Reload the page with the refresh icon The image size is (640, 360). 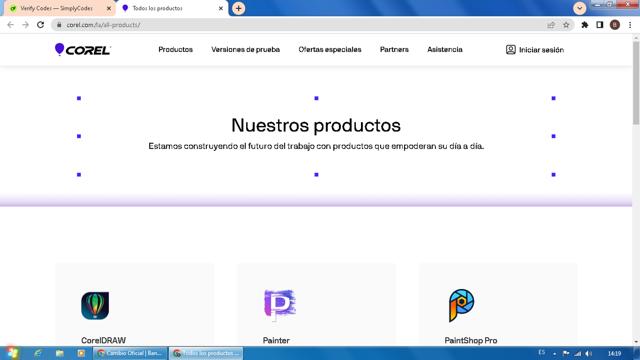point(40,25)
